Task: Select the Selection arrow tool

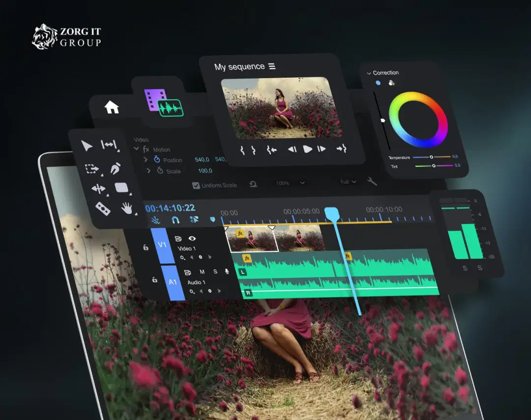Action: pyautogui.click(x=87, y=146)
